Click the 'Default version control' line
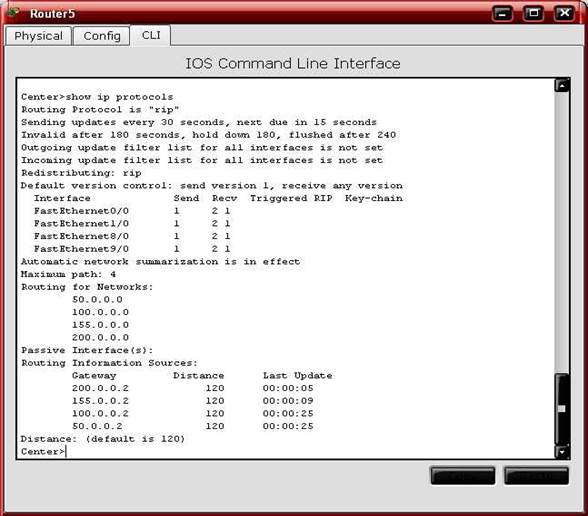The image size is (588, 516). click(212, 186)
